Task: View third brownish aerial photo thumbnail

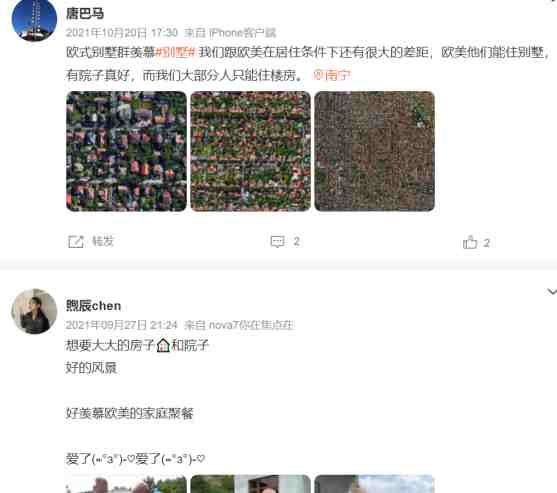Action: (374, 151)
